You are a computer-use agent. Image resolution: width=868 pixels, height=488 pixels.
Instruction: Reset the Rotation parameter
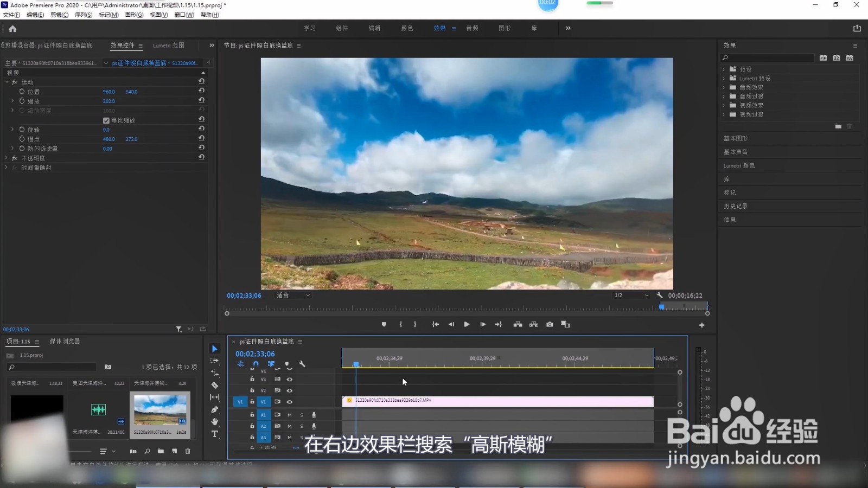(201, 129)
